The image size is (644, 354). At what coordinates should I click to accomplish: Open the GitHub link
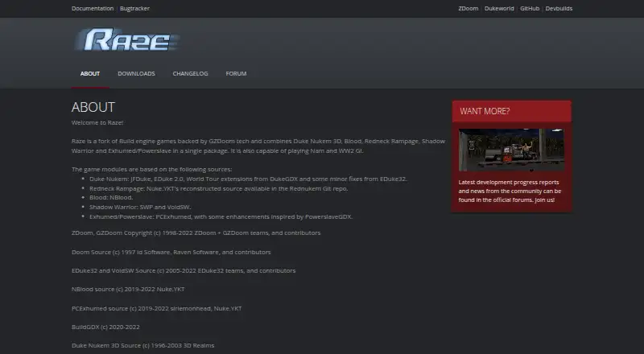pos(530,8)
